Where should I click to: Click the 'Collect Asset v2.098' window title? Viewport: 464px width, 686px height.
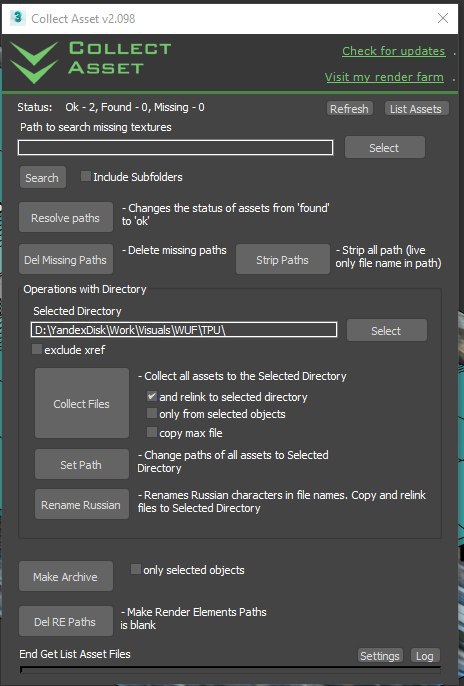tap(83, 18)
